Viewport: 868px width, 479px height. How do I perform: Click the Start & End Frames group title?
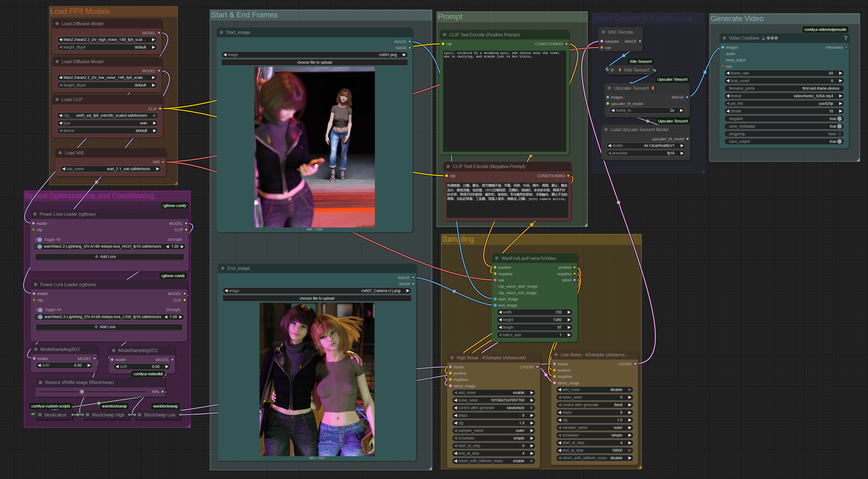244,15
